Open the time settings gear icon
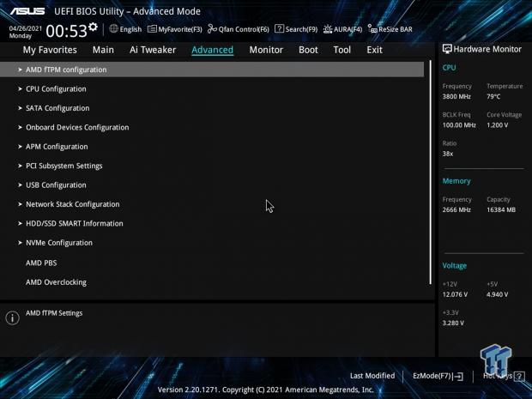The height and width of the screenshot is (399, 532). click(x=93, y=27)
